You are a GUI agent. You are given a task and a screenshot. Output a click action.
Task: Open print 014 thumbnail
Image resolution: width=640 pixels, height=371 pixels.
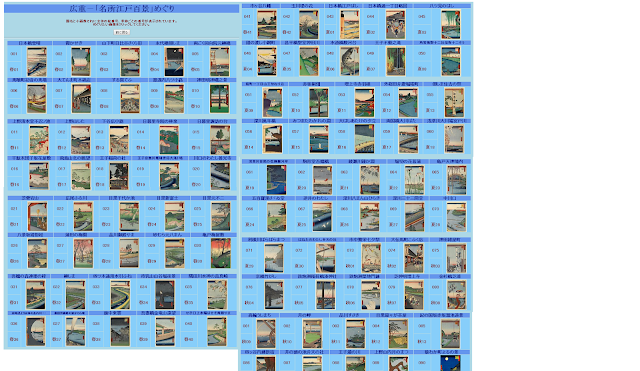click(x=169, y=140)
